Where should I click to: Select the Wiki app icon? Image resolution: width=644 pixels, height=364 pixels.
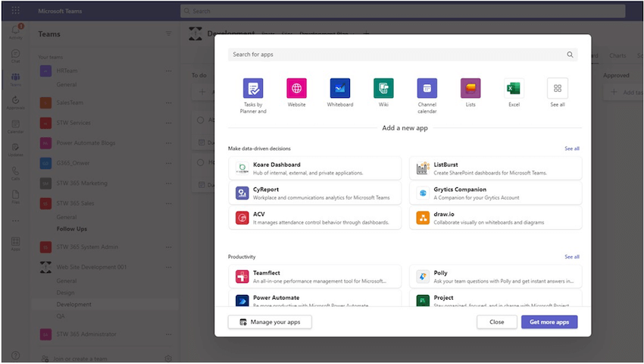coord(383,93)
